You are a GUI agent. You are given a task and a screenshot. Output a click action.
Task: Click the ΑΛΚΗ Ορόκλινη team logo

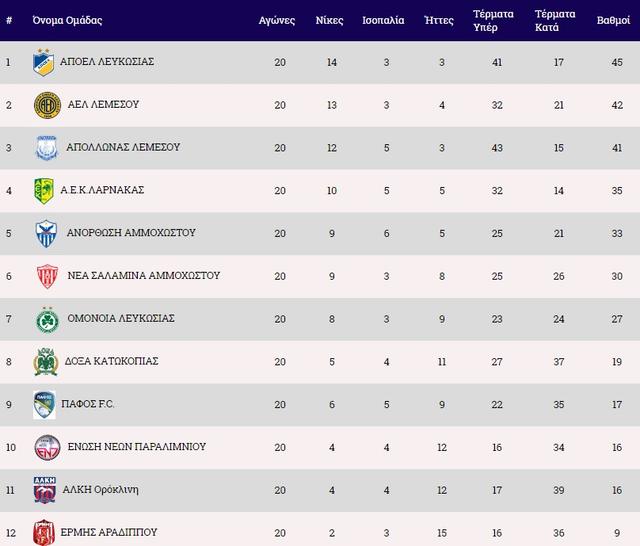45,490
